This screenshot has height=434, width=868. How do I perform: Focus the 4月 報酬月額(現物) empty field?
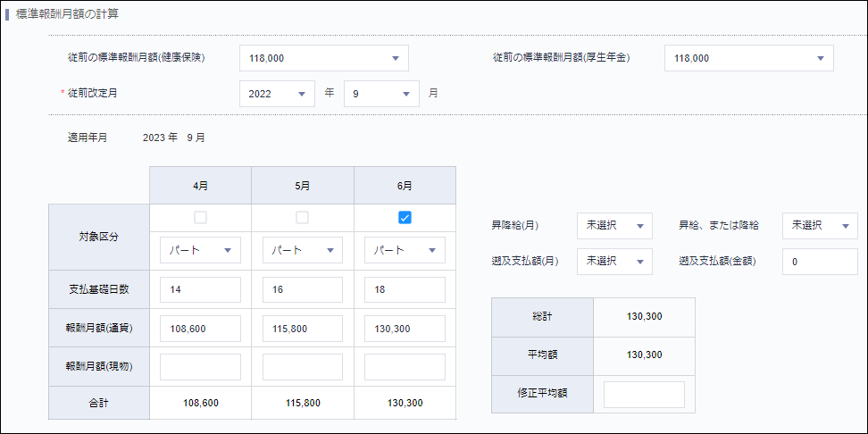pyautogui.click(x=200, y=367)
